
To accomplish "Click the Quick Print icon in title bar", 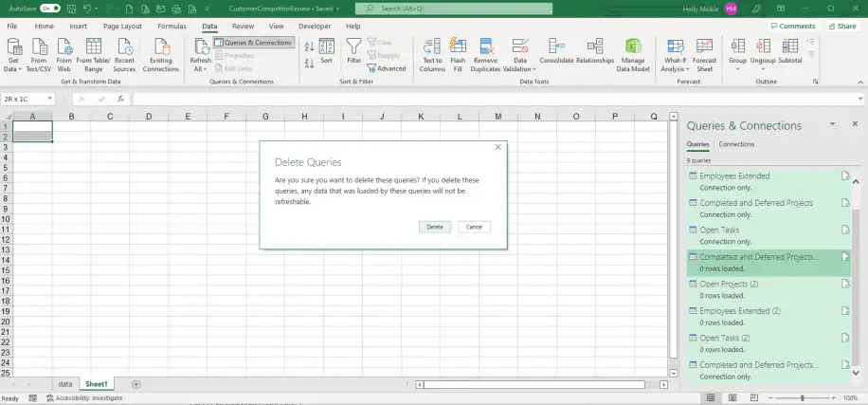I will 176,9.
